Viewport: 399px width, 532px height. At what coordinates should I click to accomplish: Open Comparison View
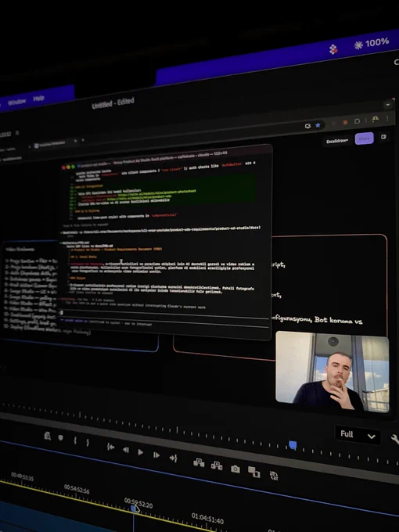[253, 472]
